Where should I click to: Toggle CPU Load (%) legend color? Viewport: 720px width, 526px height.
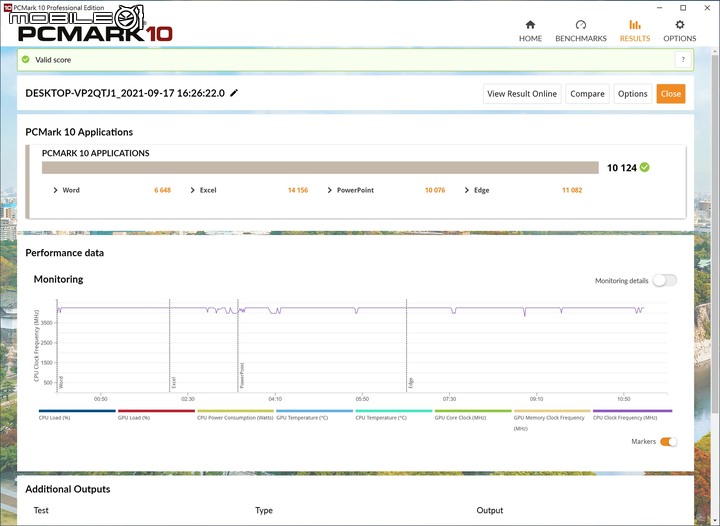[77, 411]
